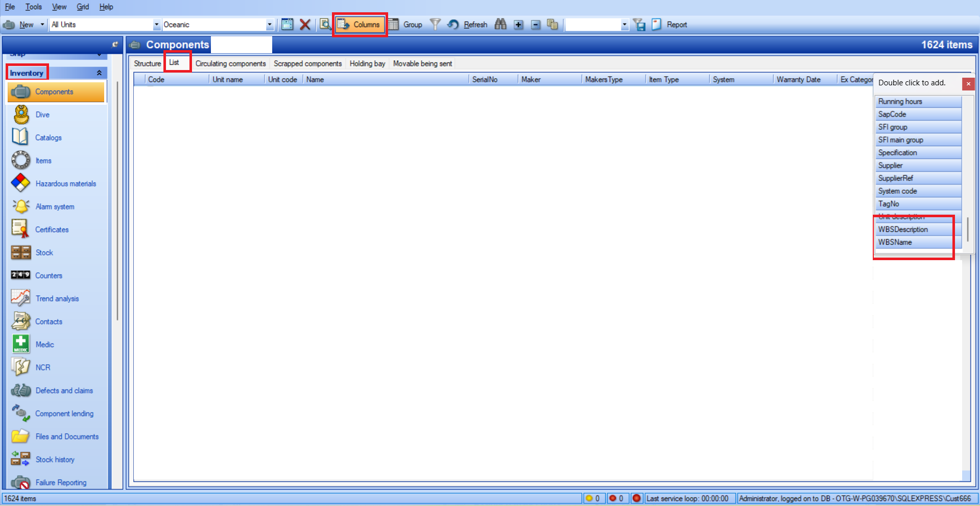Switch to the Circulating components tab
This screenshot has width=980, height=506.
(230, 63)
